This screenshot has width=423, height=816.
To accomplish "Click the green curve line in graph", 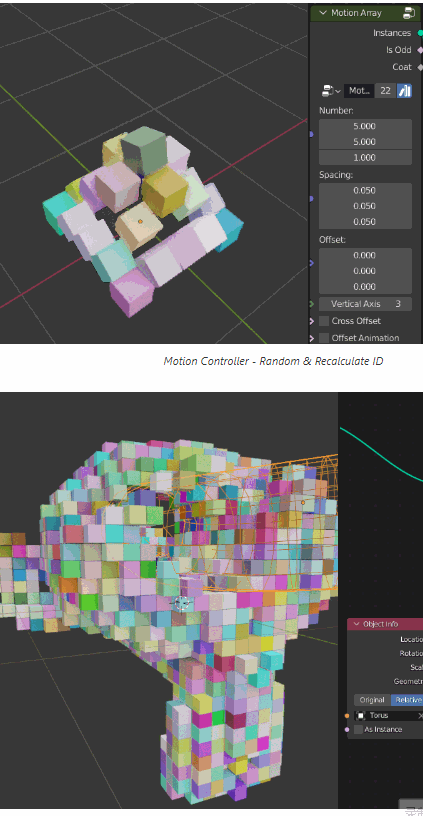I will (x=381, y=456).
